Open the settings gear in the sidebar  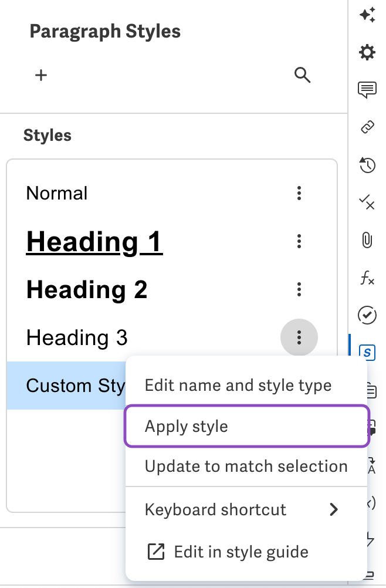[x=367, y=53]
